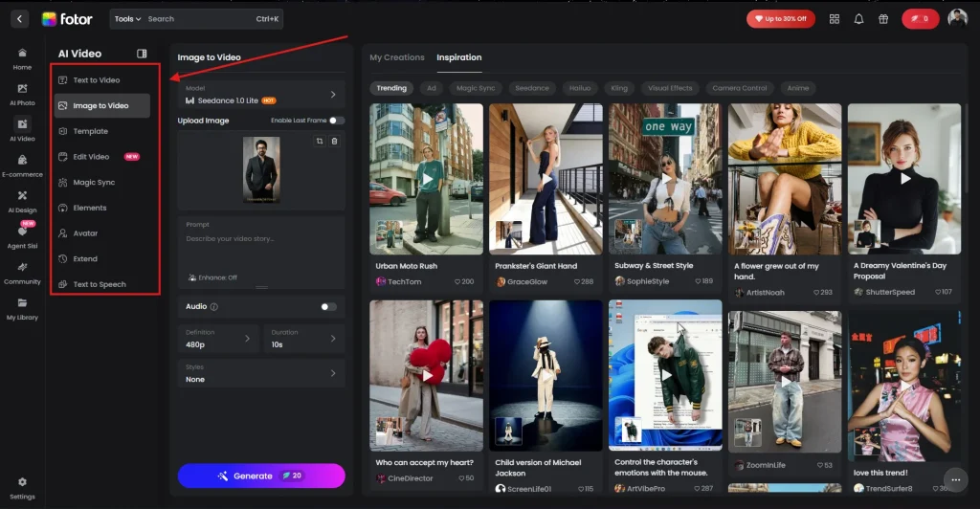Switch to Inspiration tab
The height and width of the screenshot is (509, 980).
pyautogui.click(x=458, y=57)
